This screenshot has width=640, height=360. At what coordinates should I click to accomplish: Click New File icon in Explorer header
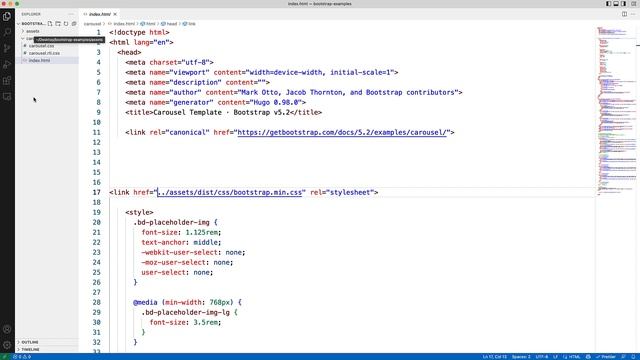(x=50, y=24)
